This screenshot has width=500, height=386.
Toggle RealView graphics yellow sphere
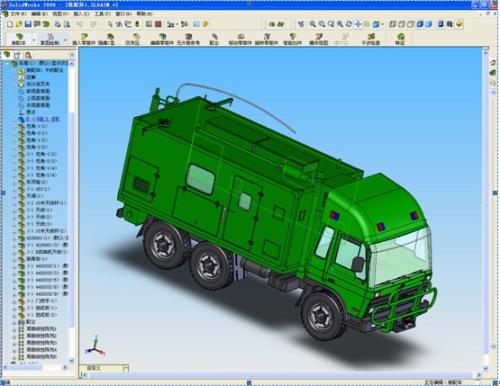coord(459,24)
